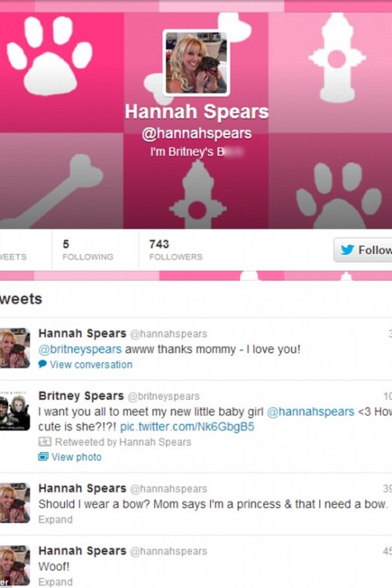Open View photo link under Britney's tweet

tap(76, 457)
